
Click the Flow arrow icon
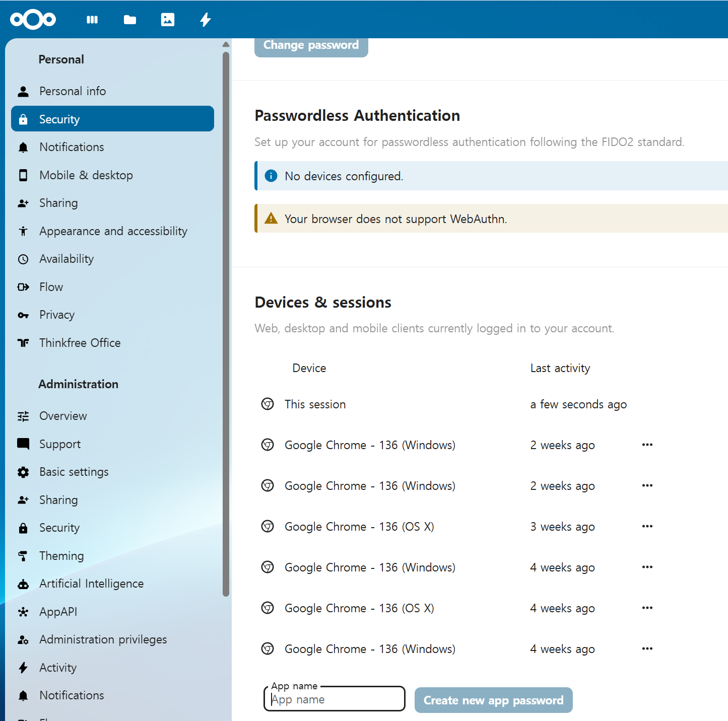click(23, 287)
